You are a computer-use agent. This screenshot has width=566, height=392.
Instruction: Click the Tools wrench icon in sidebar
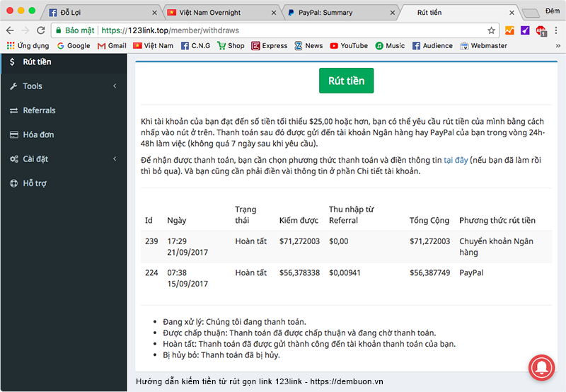coord(13,86)
